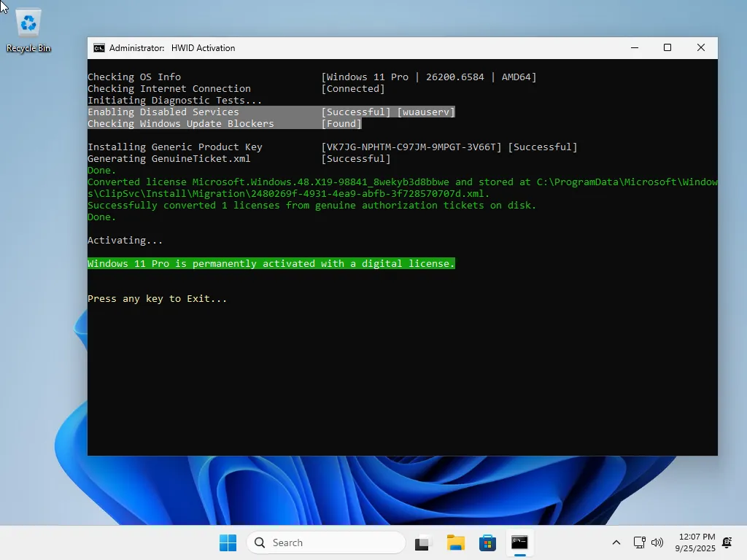Click the taskbar Search box

[326, 542]
